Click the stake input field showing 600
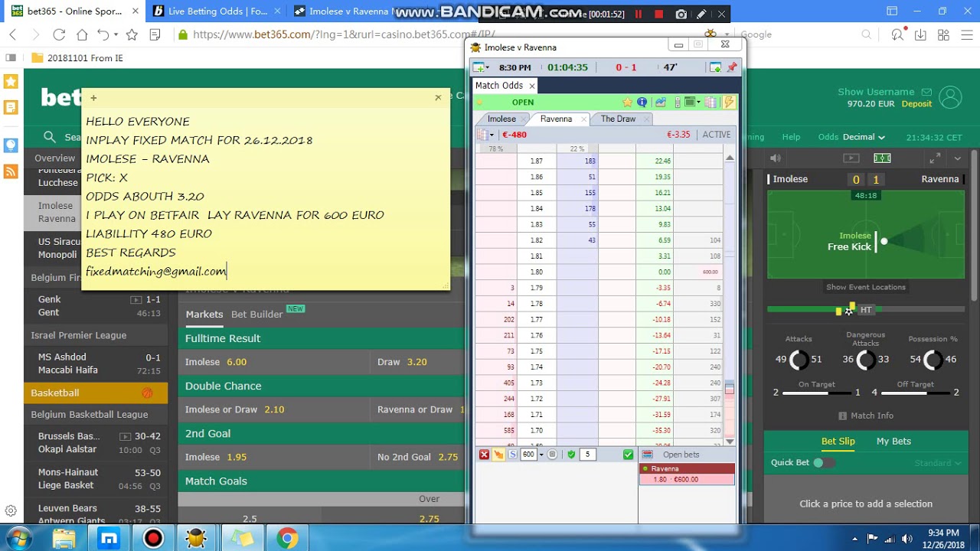Image resolution: width=980 pixels, height=551 pixels. [x=528, y=455]
